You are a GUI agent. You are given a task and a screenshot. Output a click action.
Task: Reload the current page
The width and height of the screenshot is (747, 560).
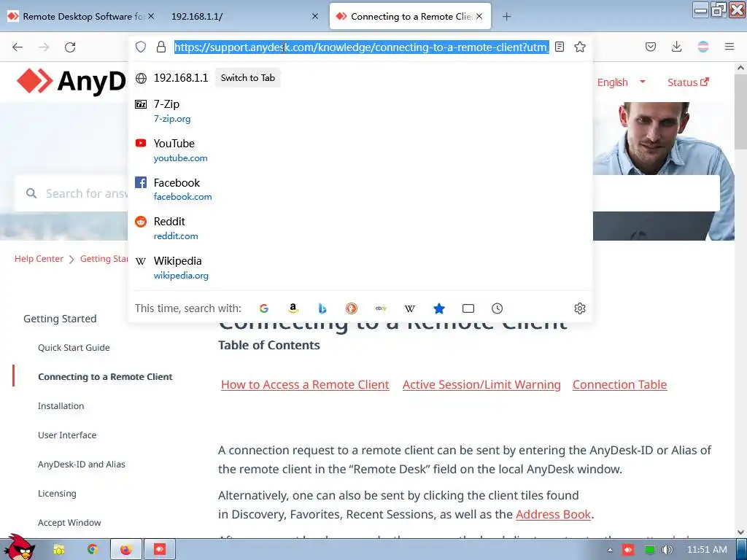point(70,47)
